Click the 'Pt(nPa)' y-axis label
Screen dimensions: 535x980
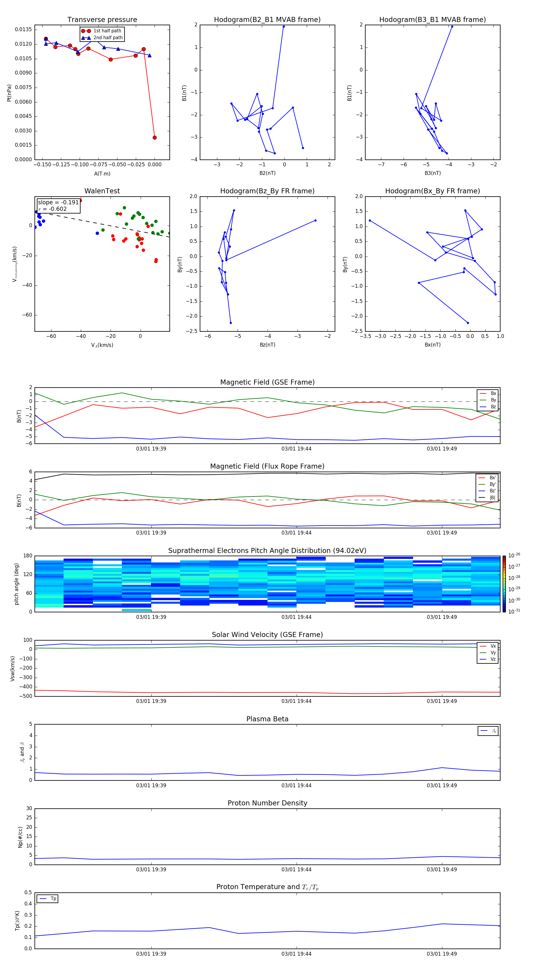9,93
